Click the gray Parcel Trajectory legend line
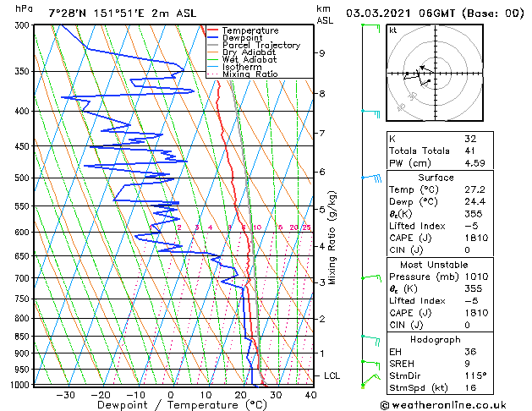Image resolution: width=532 pixels, height=411 pixels. coord(213,45)
